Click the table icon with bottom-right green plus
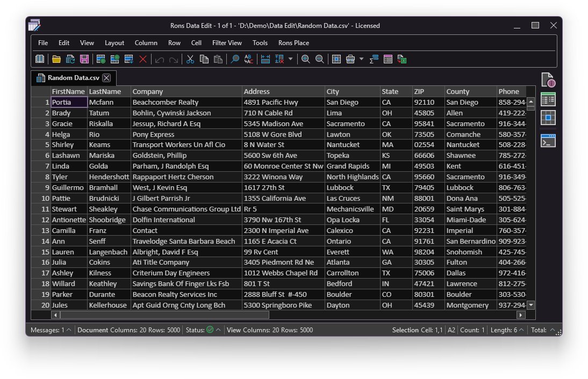This screenshot has height=379, width=588. (101, 59)
